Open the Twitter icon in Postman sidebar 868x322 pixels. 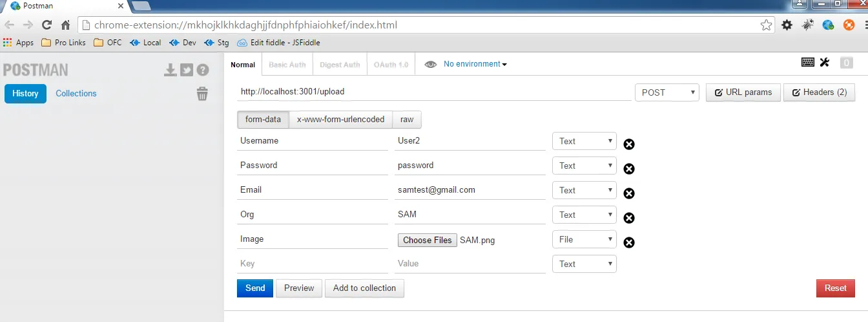coord(187,70)
